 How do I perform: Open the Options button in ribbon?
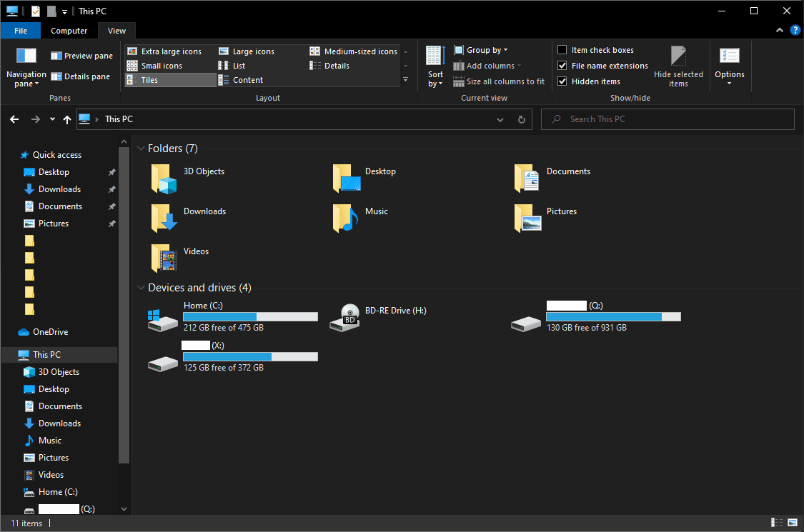click(729, 66)
